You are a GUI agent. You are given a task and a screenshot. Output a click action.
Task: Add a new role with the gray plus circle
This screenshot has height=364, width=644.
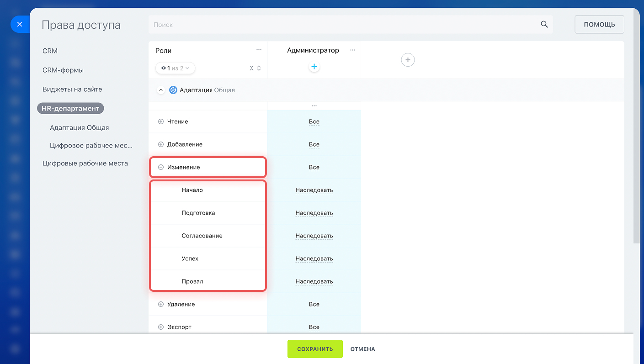point(408,60)
